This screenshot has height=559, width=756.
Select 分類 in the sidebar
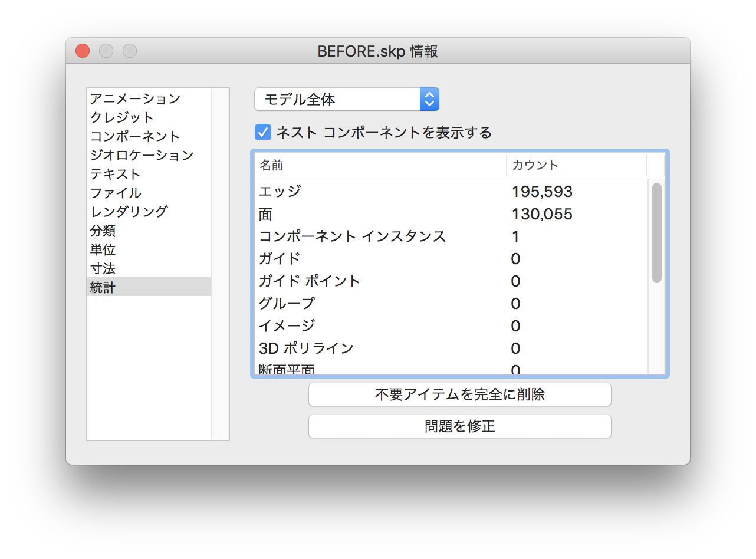103,231
